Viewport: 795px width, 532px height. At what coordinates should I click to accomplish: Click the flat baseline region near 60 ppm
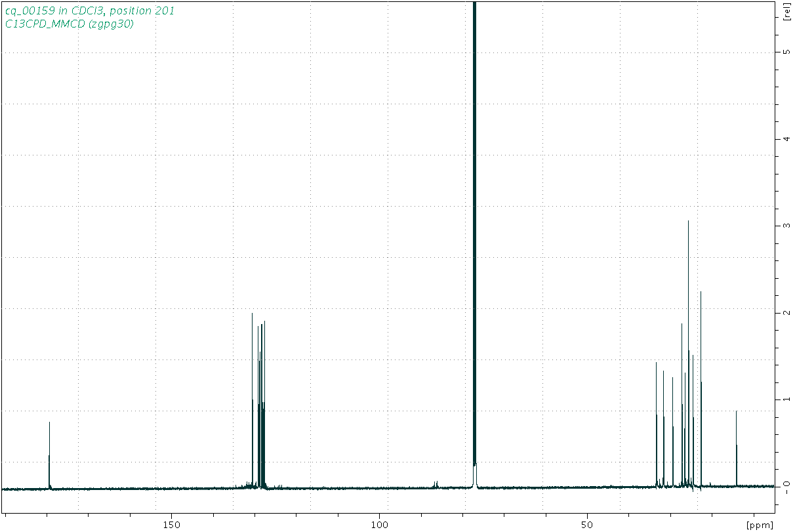(x=544, y=487)
